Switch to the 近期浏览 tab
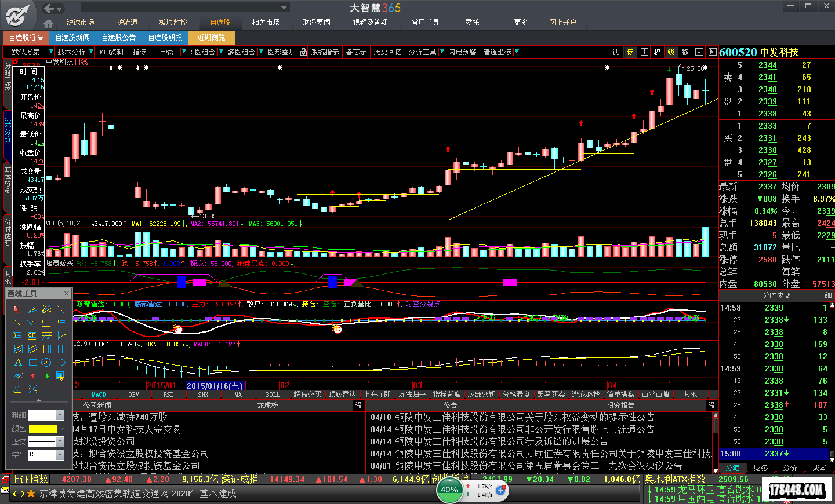835x504 pixels. [x=211, y=37]
